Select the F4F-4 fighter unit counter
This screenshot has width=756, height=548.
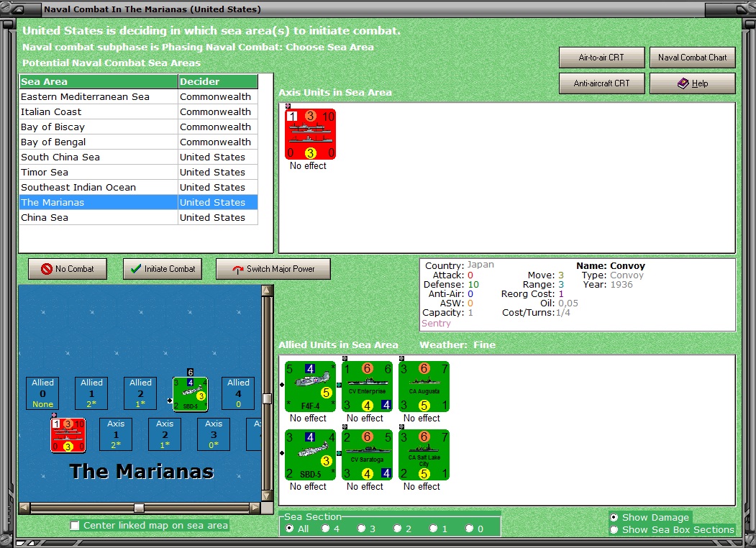(x=310, y=386)
